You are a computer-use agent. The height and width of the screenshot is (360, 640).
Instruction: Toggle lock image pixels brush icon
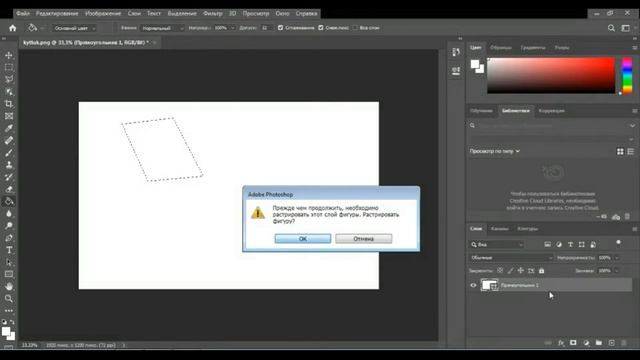pos(510,271)
